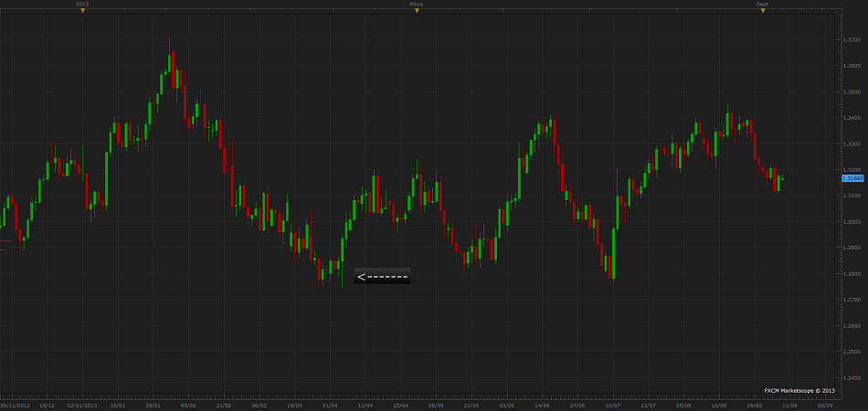Click the highest candle near 1.3700 peak
868x411 pixels.
170,62
